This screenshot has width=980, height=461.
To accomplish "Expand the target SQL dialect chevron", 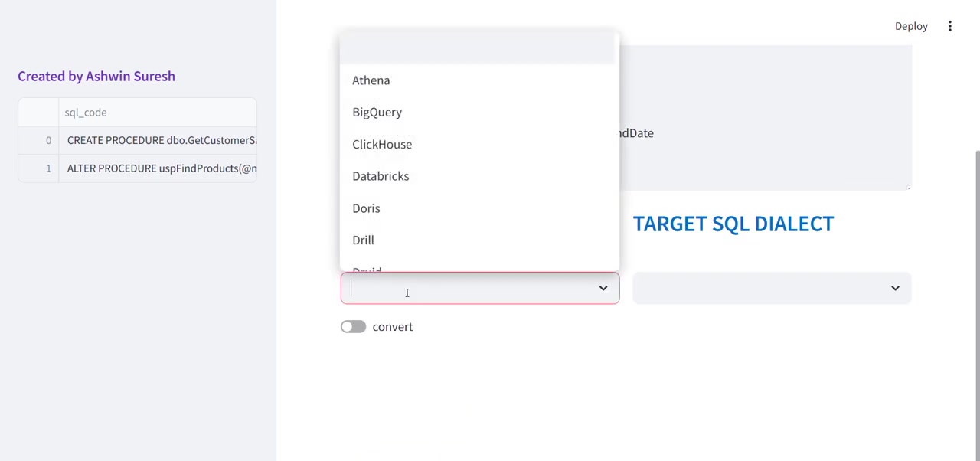I will click(895, 288).
